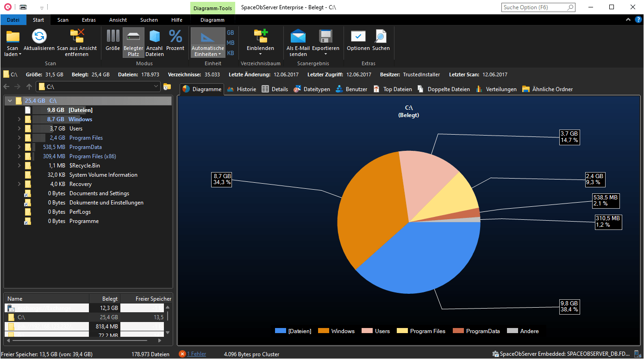The height and width of the screenshot is (359, 644).
Task: Open the Details tab
Action: (275, 89)
